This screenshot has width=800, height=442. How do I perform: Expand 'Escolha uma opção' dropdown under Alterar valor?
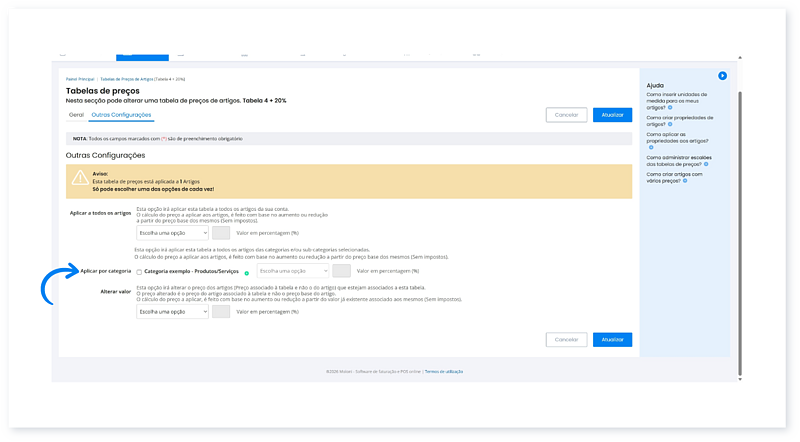(172, 312)
